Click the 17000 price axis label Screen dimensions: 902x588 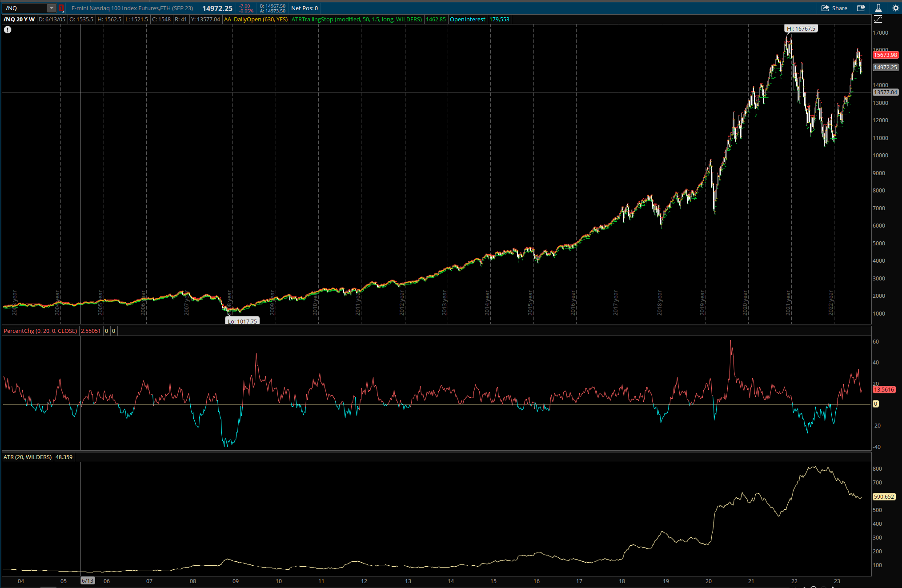[880, 33]
